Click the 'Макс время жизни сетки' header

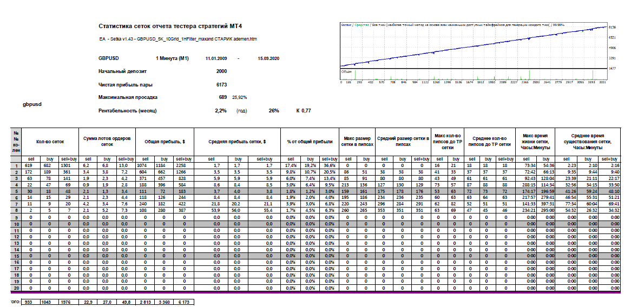click(535, 142)
